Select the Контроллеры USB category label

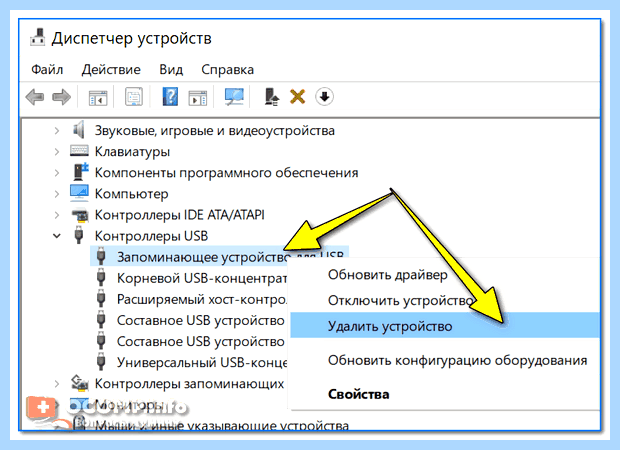[x=151, y=236]
